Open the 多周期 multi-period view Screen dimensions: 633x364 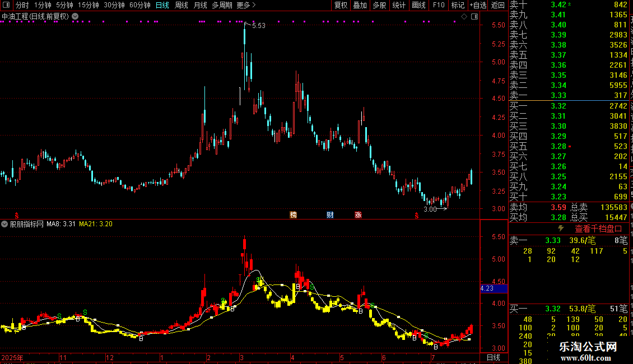[222, 5]
